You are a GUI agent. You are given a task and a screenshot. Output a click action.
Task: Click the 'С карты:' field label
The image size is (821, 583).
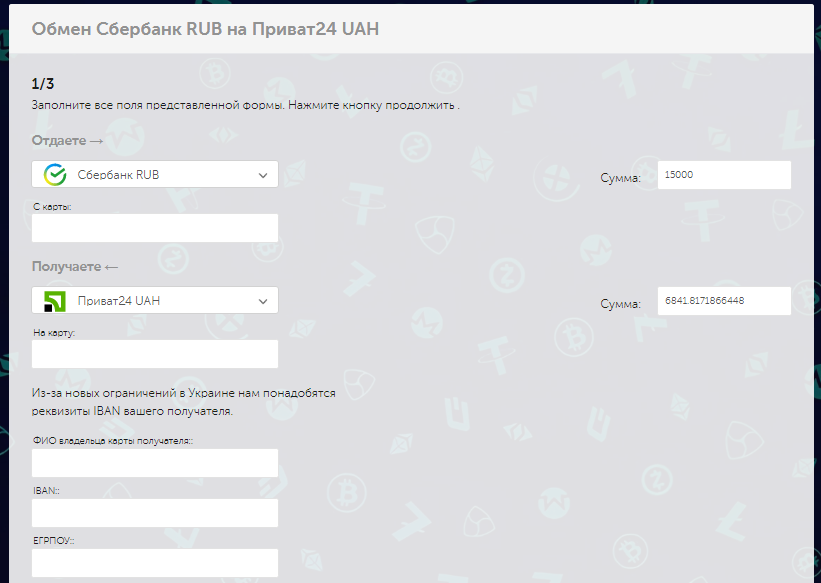pos(52,207)
